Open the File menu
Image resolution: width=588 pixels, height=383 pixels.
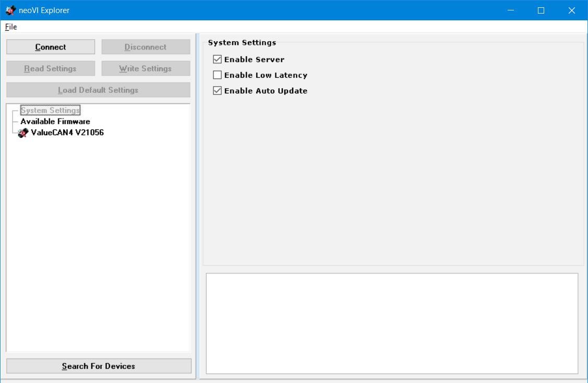coord(11,27)
